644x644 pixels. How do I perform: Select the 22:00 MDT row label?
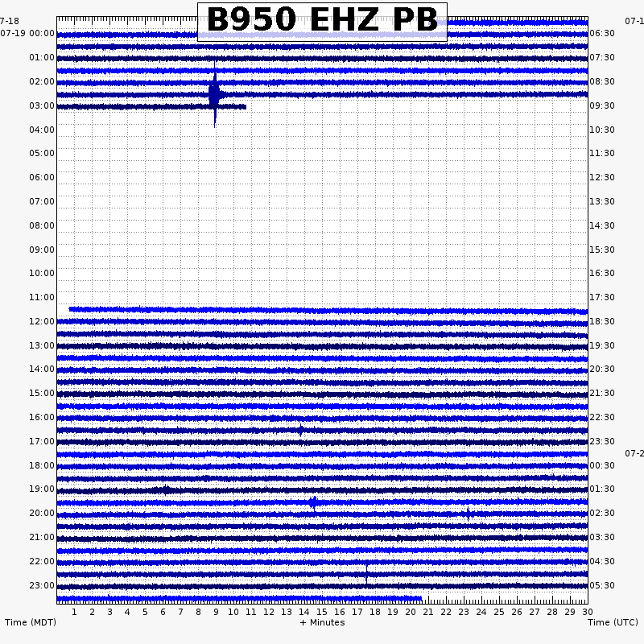(42, 561)
